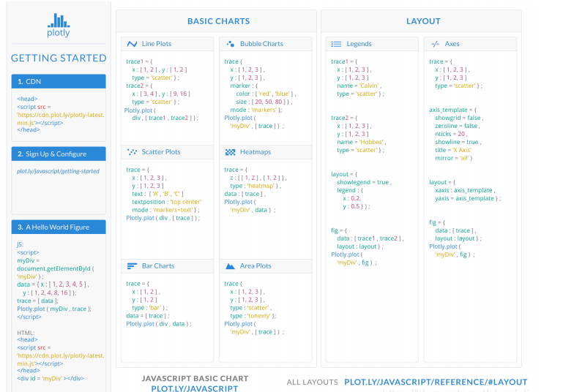Click the Bar Charts title text
This screenshot has width=563, height=392.
[x=158, y=266]
